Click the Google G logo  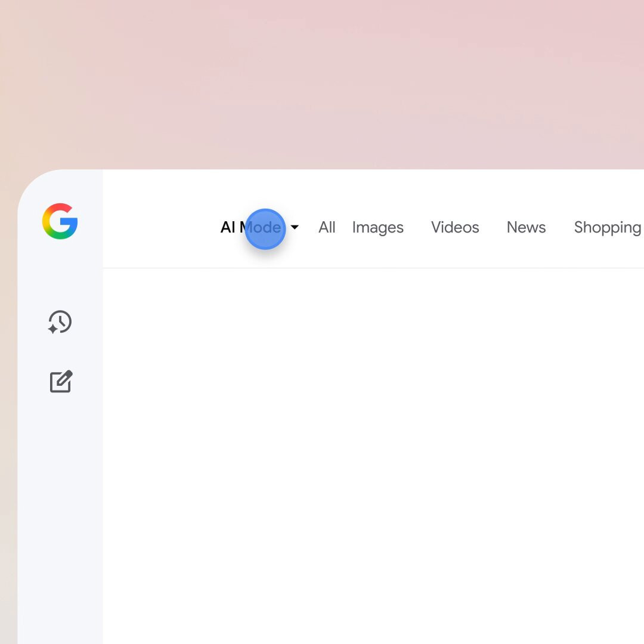click(60, 221)
